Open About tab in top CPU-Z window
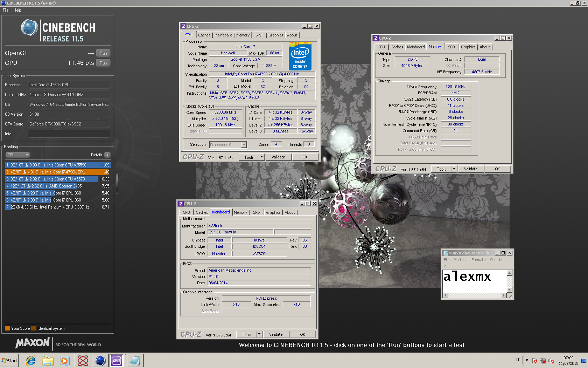 coord(292,35)
